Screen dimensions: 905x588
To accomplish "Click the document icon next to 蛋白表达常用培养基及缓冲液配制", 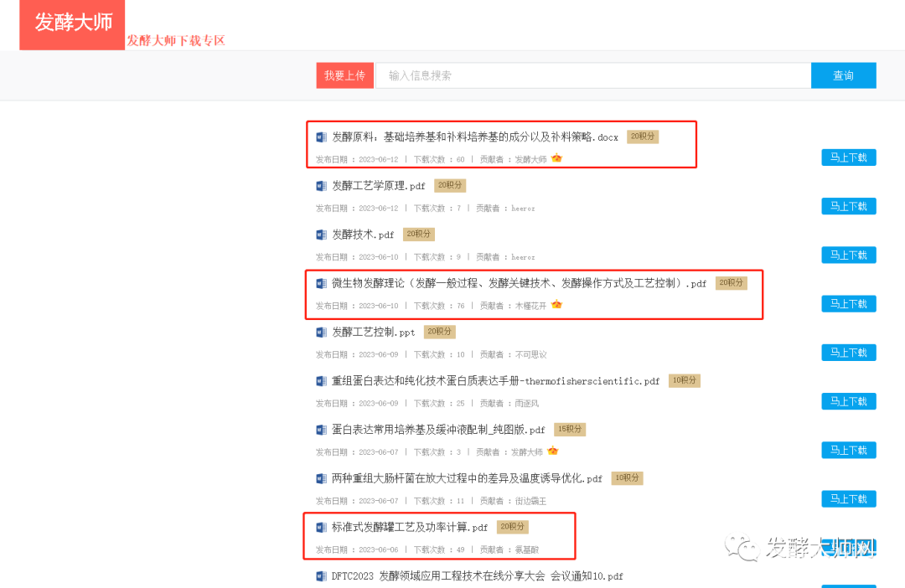I will [x=321, y=430].
